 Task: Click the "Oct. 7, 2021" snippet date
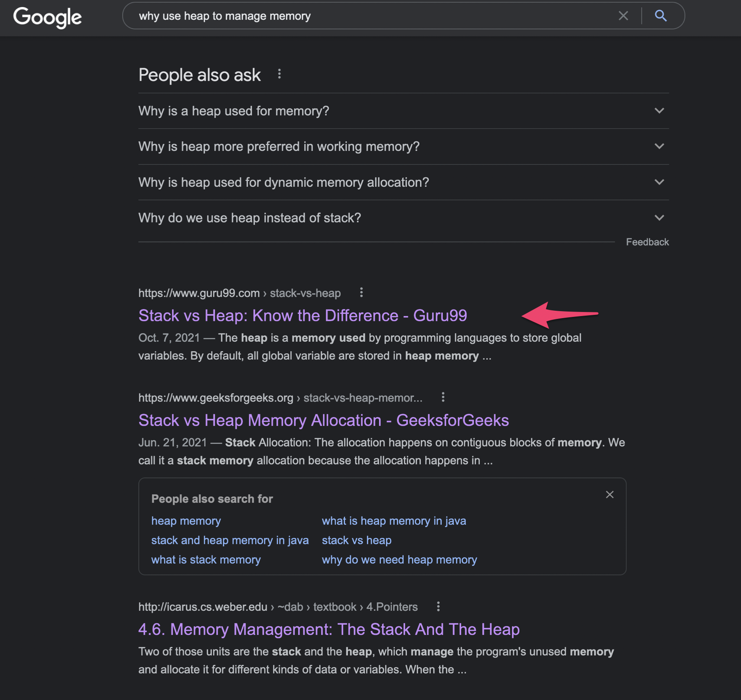[169, 338]
